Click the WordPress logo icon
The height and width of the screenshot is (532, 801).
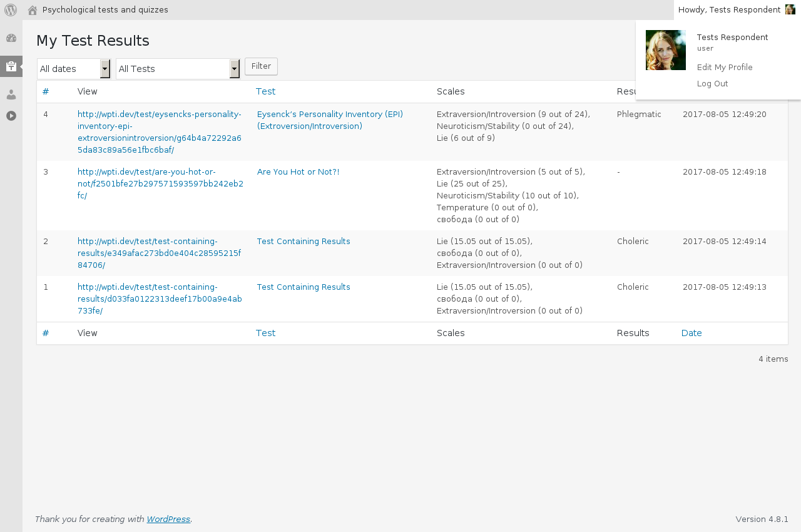11,10
